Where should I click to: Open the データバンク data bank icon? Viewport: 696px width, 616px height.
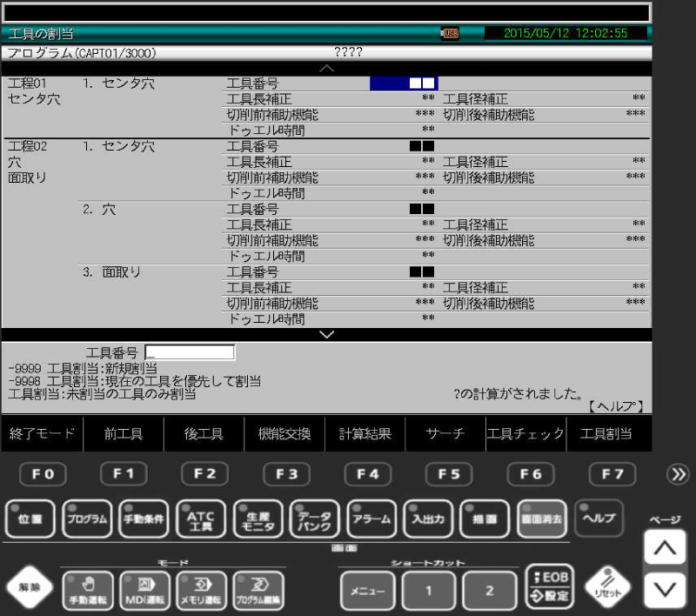click(x=314, y=518)
